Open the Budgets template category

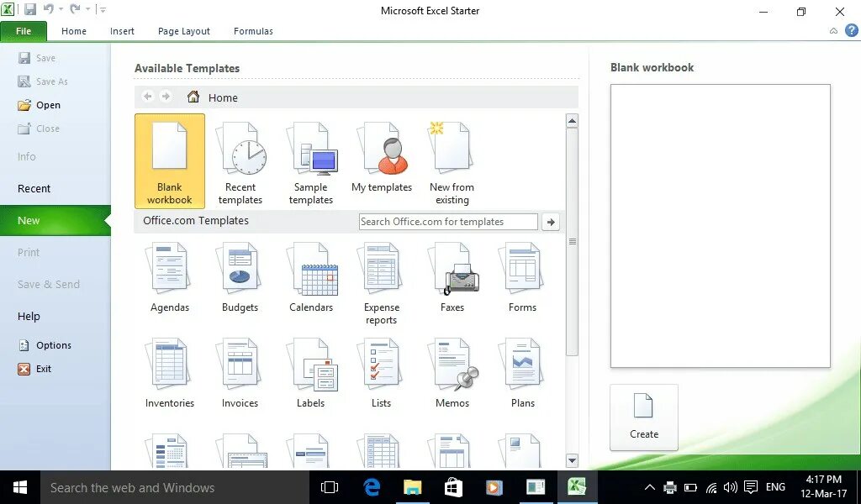240,278
